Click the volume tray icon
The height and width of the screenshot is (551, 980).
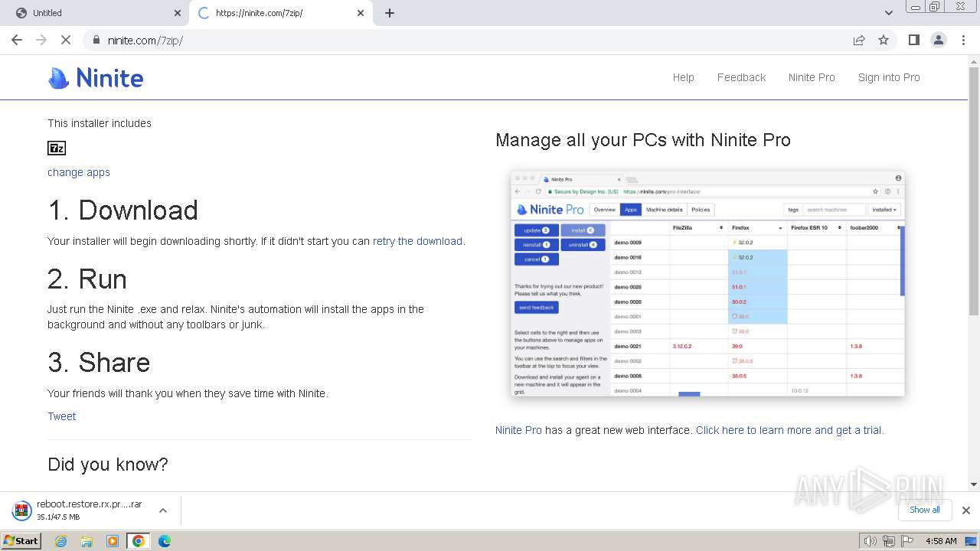coord(871,541)
